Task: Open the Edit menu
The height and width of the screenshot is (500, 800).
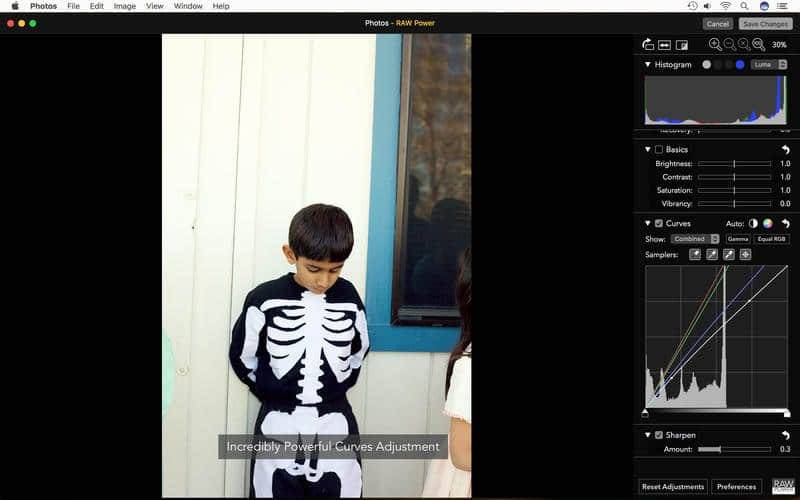Action: pyautogui.click(x=96, y=6)
